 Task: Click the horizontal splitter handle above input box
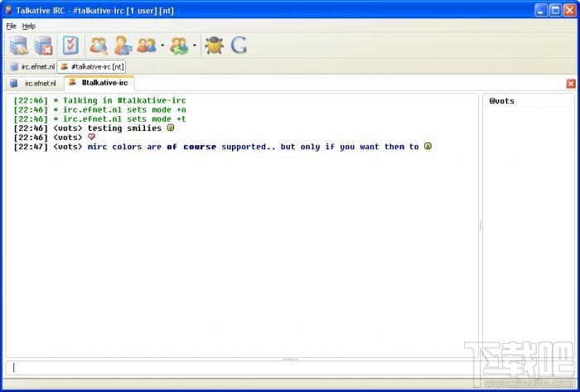[290, 359]
